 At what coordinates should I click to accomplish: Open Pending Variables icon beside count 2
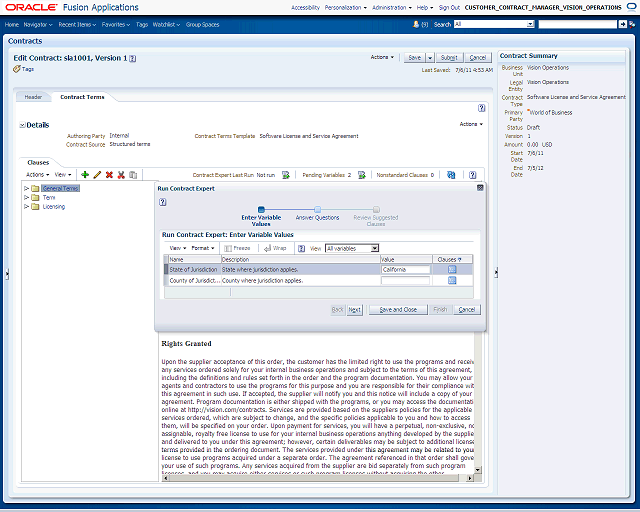coord(362,175)
